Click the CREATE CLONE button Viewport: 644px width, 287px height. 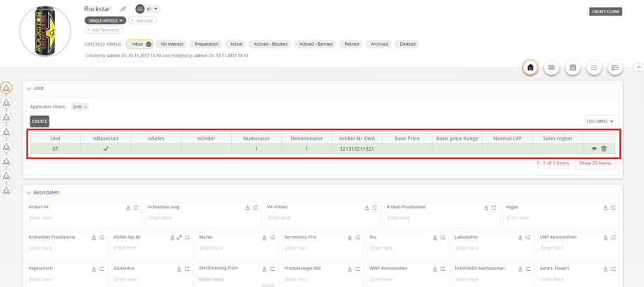tap(606, 11)
